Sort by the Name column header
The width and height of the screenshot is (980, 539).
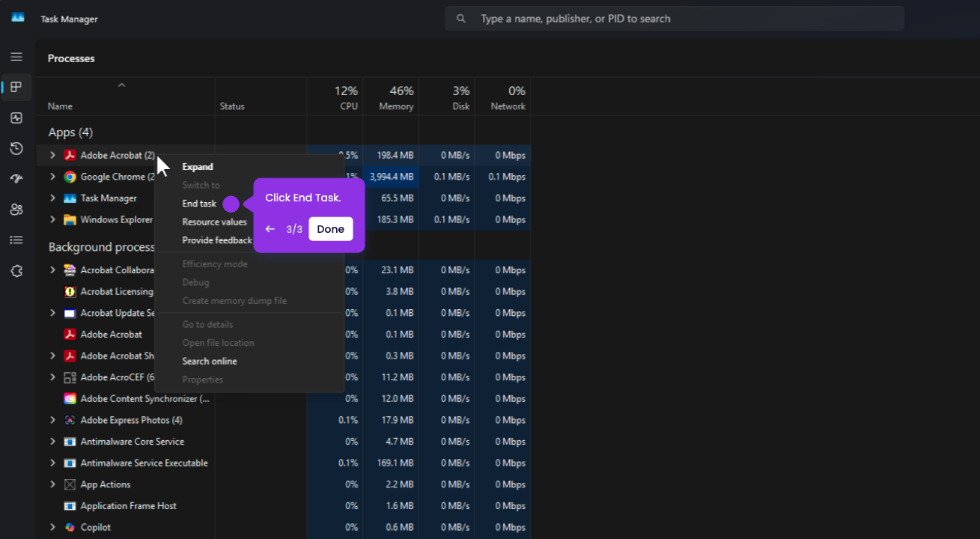(x=60, y=107)
